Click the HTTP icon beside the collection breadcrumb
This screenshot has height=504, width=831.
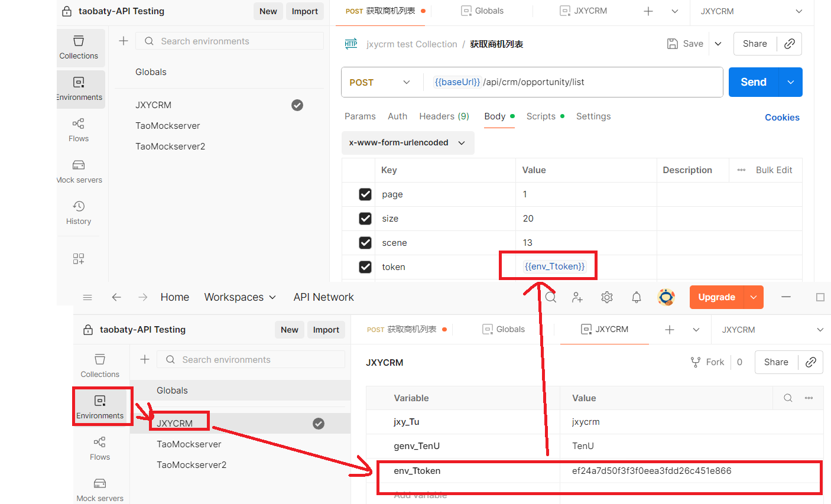(351, 44)
